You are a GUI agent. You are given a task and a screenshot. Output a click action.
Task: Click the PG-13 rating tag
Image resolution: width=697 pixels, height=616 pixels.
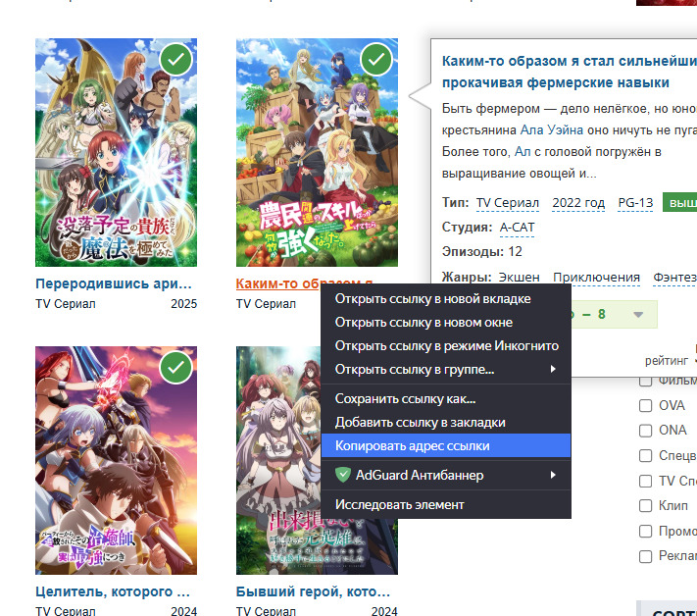coord(635,203)
